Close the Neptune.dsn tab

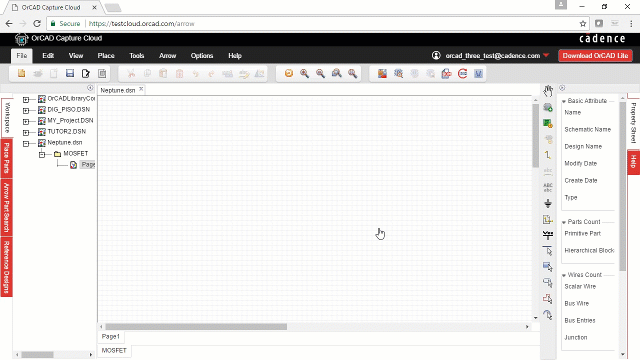point(141,89)
